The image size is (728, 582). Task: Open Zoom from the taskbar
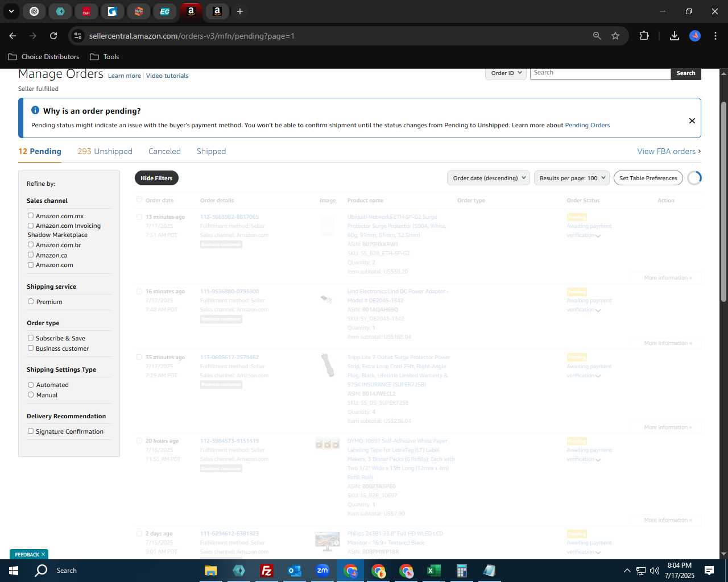(322, 571)
